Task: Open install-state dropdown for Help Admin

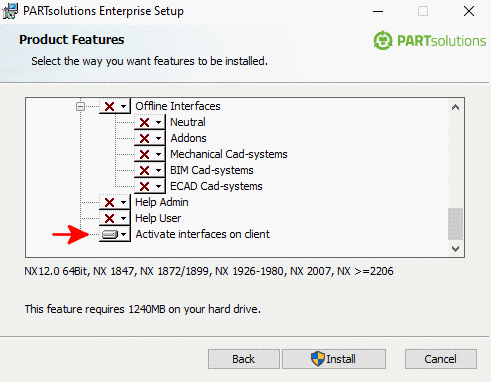Action: point(115,202)
